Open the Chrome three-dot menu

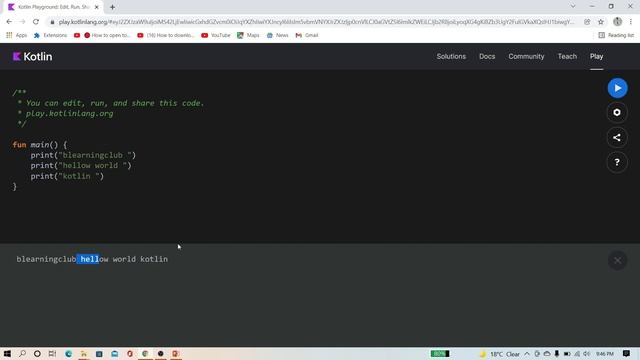point(631,22)
